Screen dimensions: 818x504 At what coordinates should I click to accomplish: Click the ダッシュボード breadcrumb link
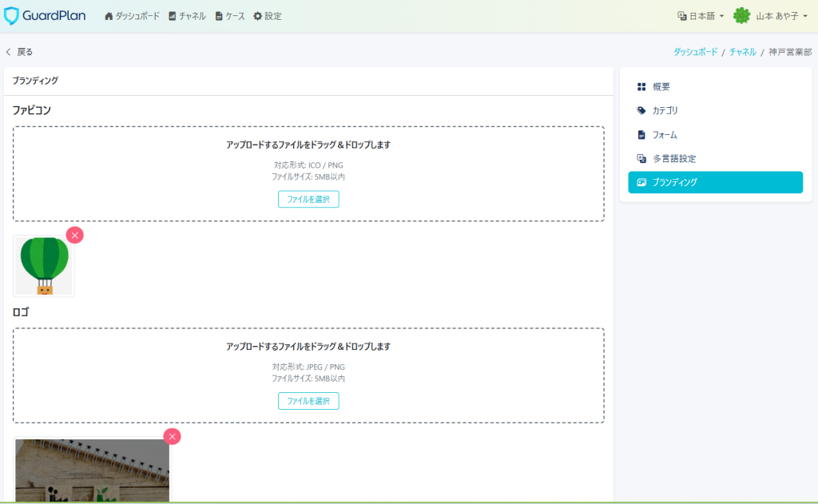point(694,52)
